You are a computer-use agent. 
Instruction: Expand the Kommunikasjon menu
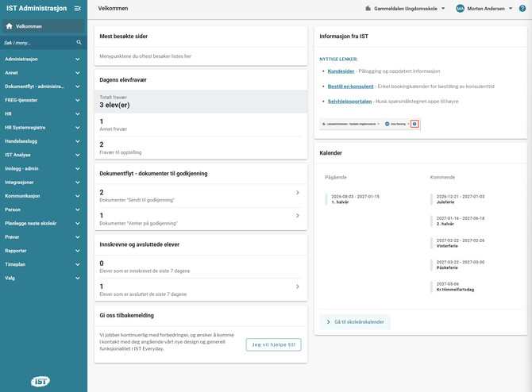[43, 196]
